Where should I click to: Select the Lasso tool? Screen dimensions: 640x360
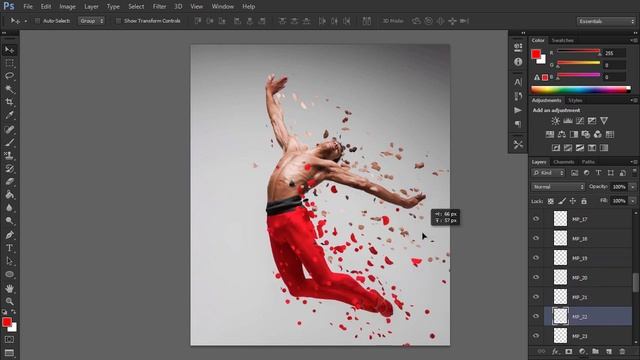pyautogui.click(x=9, y=76)
